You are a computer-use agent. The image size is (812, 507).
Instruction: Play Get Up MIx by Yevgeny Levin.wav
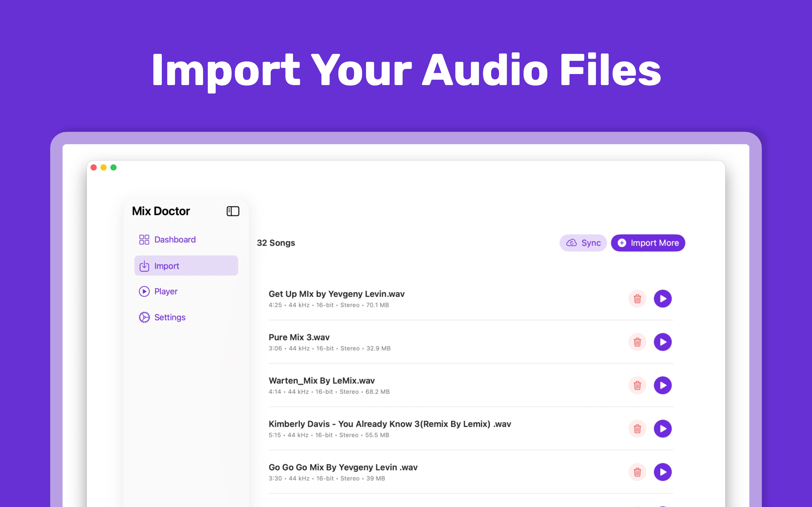coord(663,299)
